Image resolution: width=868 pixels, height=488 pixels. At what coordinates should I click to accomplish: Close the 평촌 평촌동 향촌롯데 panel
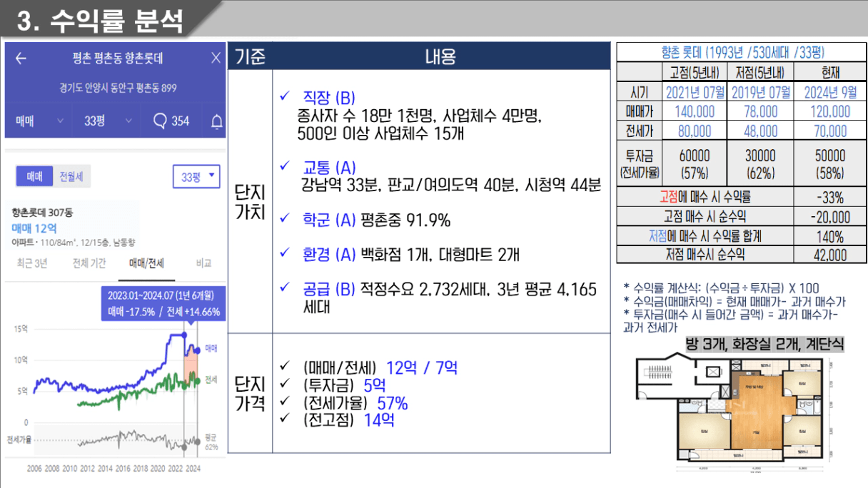click(216, 59)
